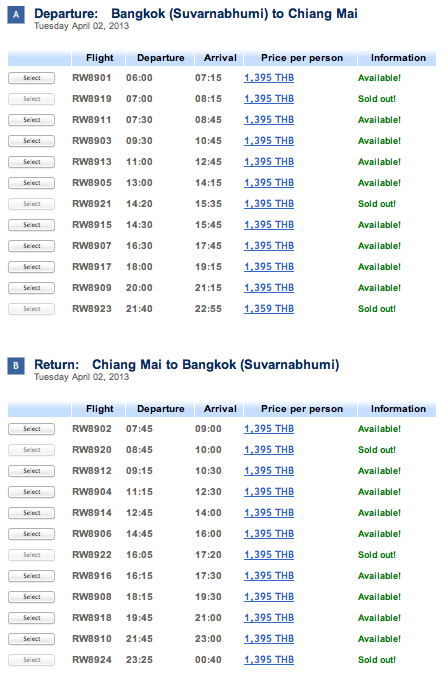Select flight RW8901 departing at 06:00
This screenshot has width=446, height=677.
(x=32, y=78)
